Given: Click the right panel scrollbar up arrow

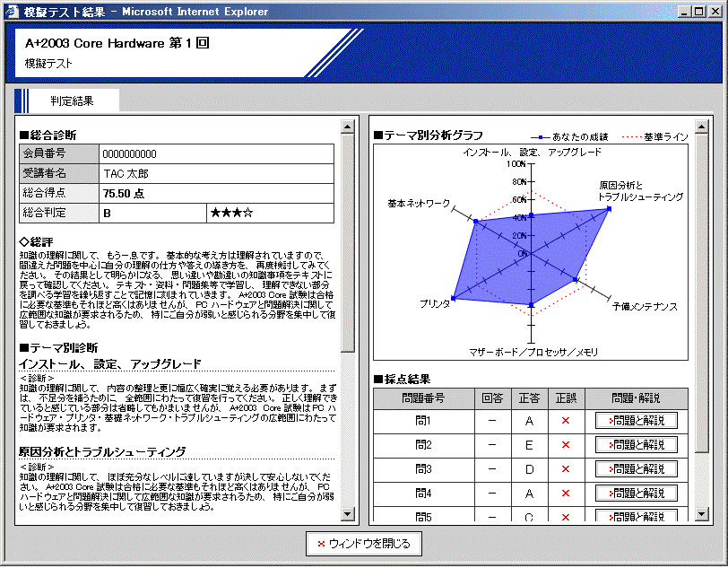Looking at the screenshot, I should coord(702,127).
